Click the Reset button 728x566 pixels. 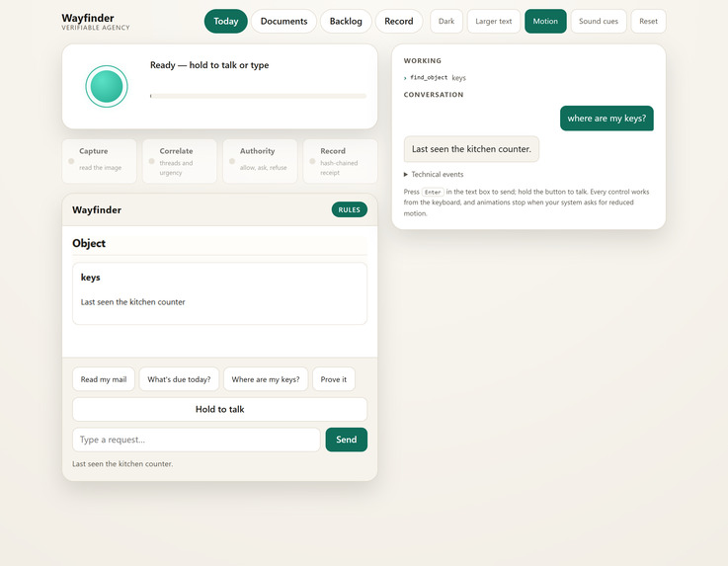click(648, 22)
